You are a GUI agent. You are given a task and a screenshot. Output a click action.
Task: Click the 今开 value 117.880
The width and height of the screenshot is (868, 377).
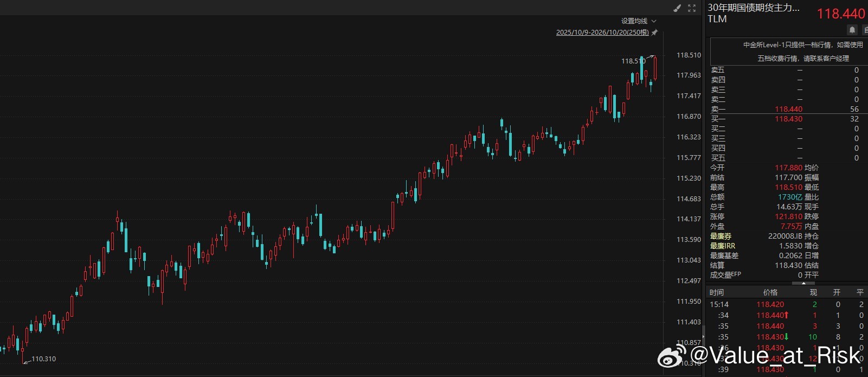click(788, 168)
